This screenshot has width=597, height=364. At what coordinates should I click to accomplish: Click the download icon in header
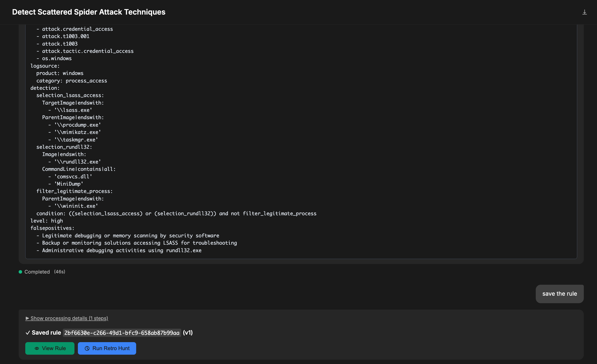[x=584, y=12]
